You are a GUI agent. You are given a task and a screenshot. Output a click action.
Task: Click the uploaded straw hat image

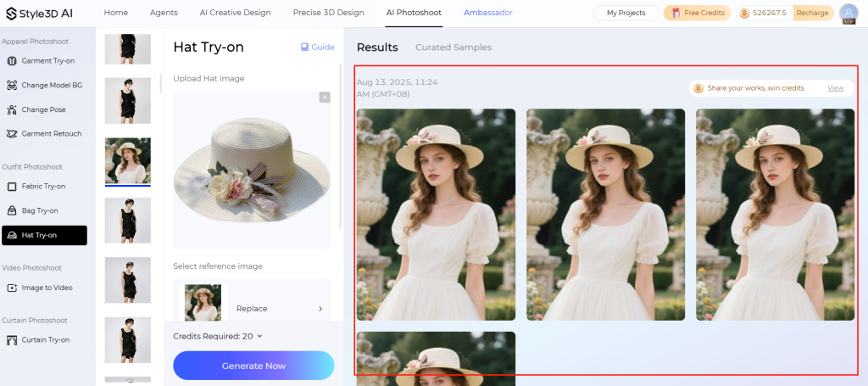[x=252, y=170]
